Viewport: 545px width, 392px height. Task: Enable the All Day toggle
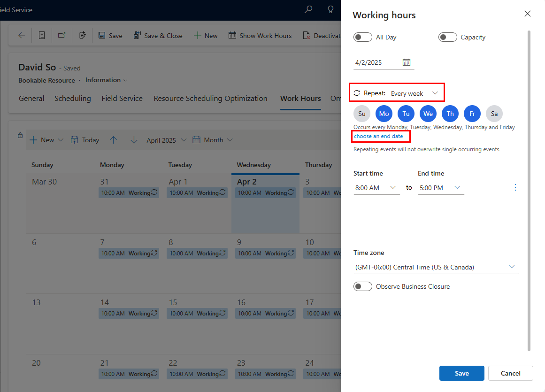tap(362, 37)
